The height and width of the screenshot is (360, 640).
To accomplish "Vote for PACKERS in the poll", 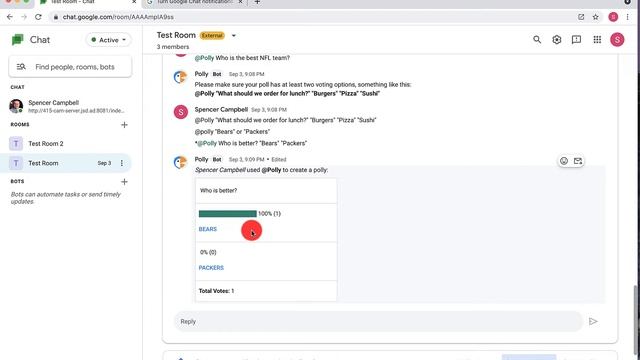I will (211, 268).
